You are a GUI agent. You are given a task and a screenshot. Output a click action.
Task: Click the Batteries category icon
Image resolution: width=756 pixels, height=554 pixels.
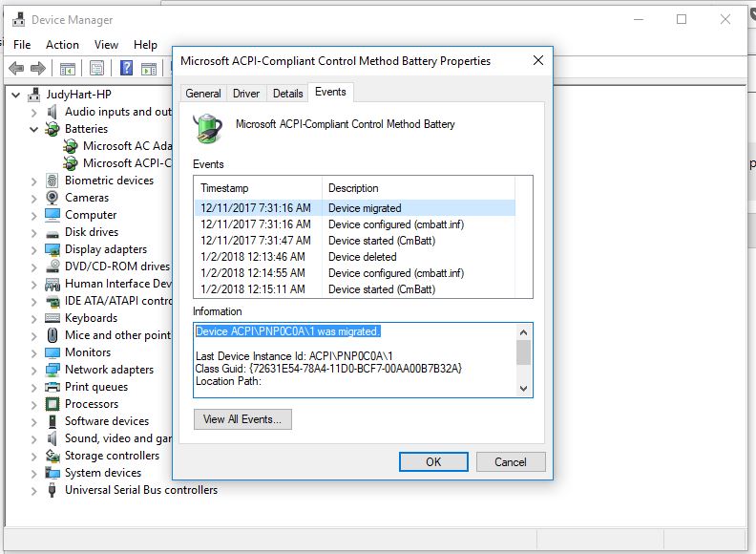coord(52,129)
